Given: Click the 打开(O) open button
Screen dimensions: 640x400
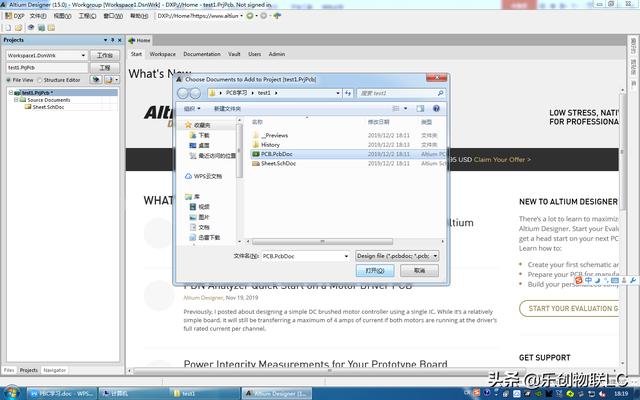Looking at the screenshot, I should (x=375, y=271).
